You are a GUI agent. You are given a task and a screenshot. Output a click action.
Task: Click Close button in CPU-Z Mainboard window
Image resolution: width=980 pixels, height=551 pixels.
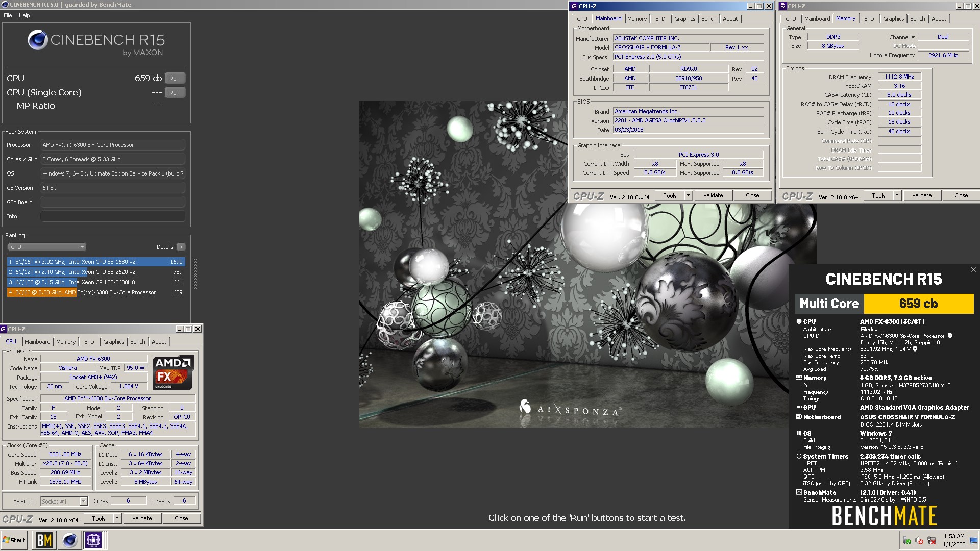(x=752, y=195)
